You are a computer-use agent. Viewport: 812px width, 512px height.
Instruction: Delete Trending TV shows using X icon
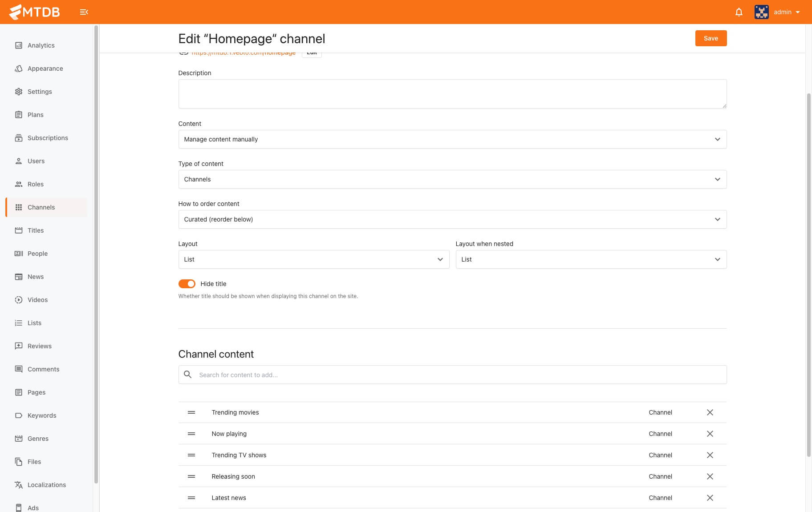(710, 455)
